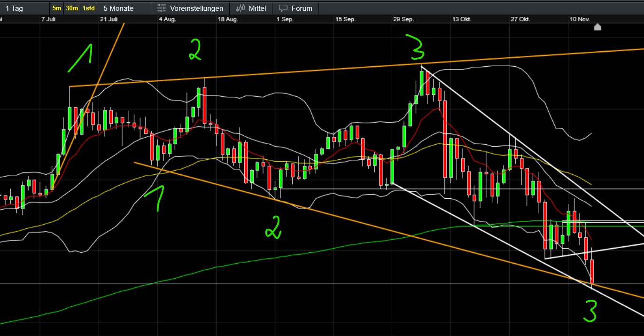This screenshot has width=644, height=336.
Task: Click the '13 Okt.' date axis label
Action: [462, 19]
